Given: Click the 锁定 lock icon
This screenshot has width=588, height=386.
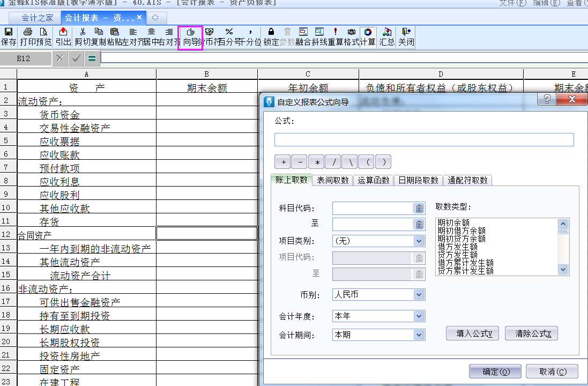Looking at the screenshot, I should [x=271, y=36].
